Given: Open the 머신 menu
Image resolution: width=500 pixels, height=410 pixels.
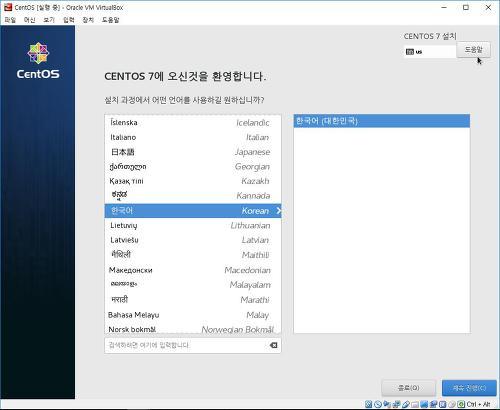Looking at the screenshot, I should click(30, 20).
